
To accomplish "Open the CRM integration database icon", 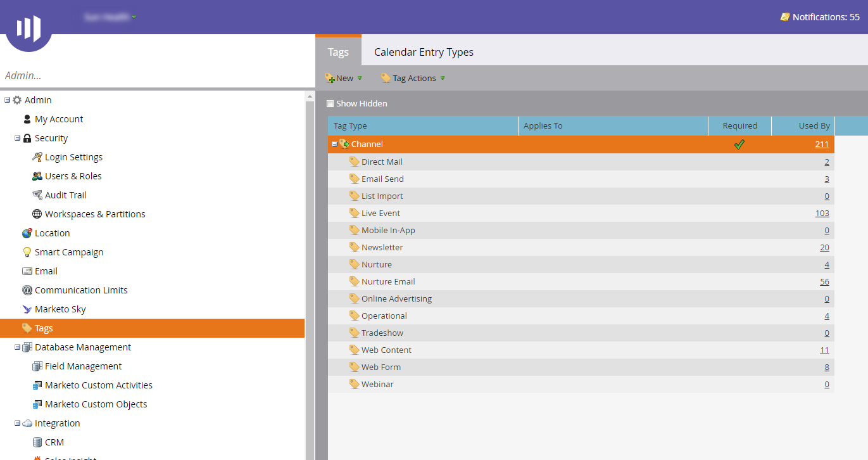I will click(x=37, y=442).
